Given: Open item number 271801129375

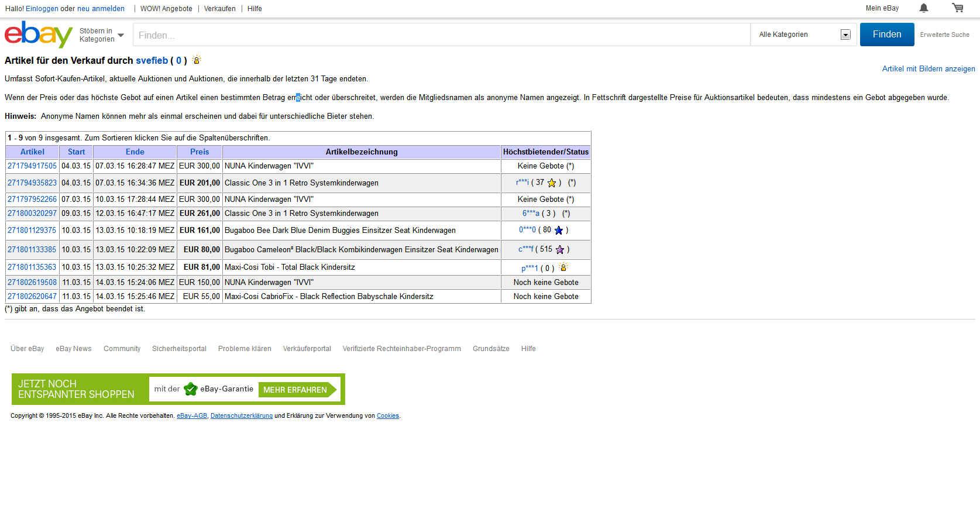Looking at the screenshot, I should click(x=32, y=231).
